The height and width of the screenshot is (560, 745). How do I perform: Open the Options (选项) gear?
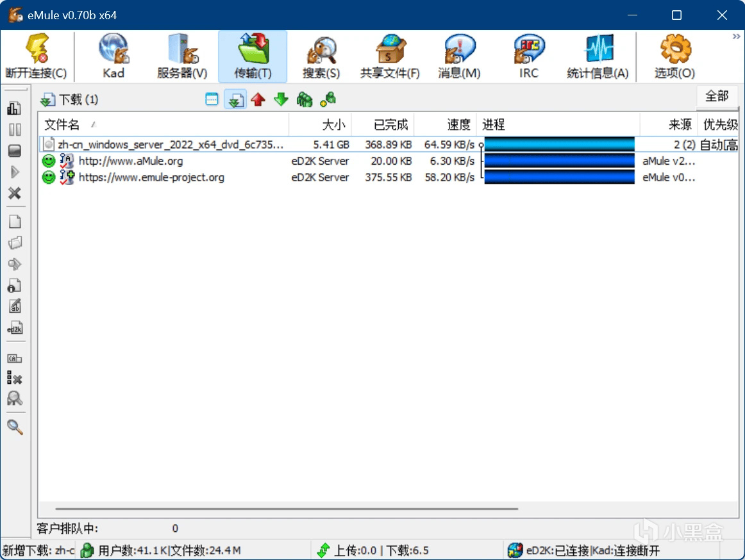pyautogui.click(x=674, y=56)
